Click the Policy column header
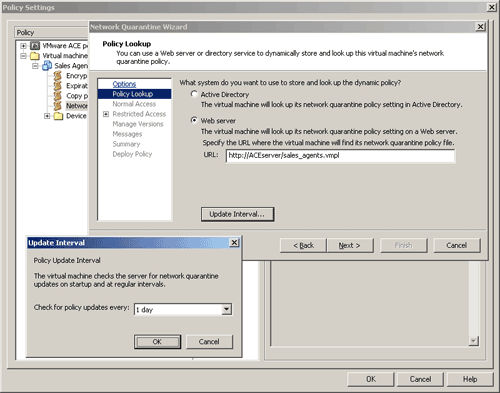The width and height of the screenshot is (500, 393). (x=52, y=32)
